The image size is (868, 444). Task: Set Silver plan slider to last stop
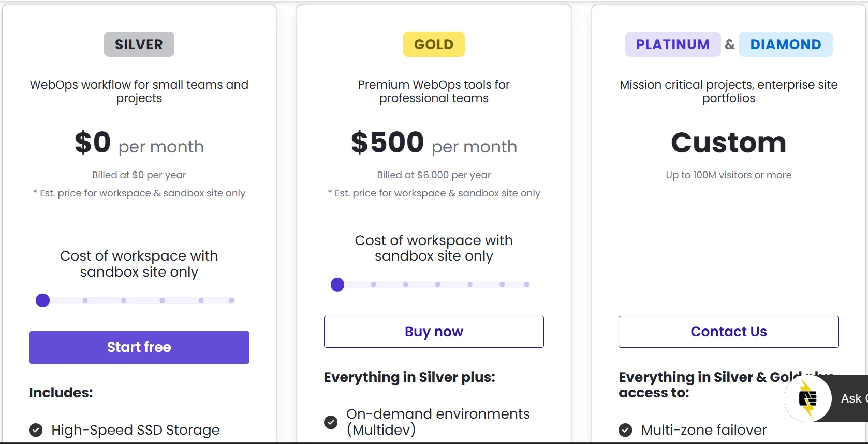231,300
